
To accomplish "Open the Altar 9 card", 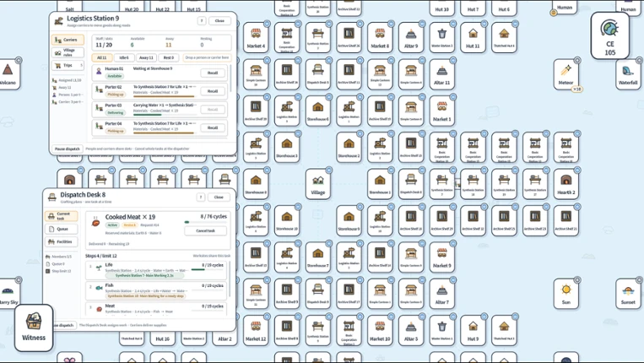I will 411,37.
